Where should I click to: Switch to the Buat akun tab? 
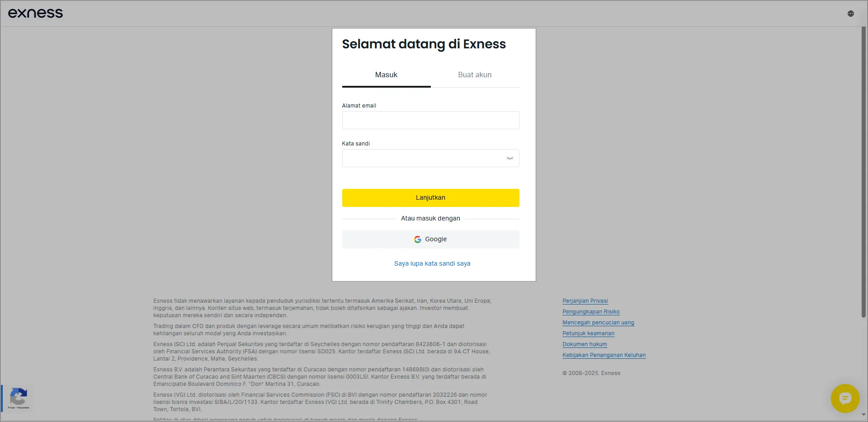475,75
